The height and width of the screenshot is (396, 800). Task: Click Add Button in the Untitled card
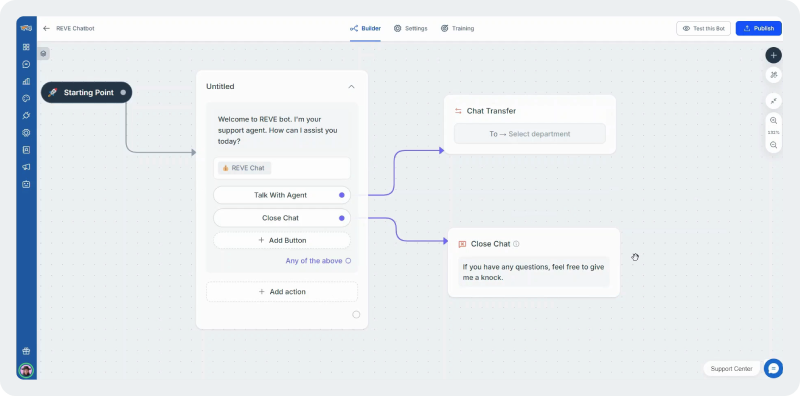click(x=282, y=240)
